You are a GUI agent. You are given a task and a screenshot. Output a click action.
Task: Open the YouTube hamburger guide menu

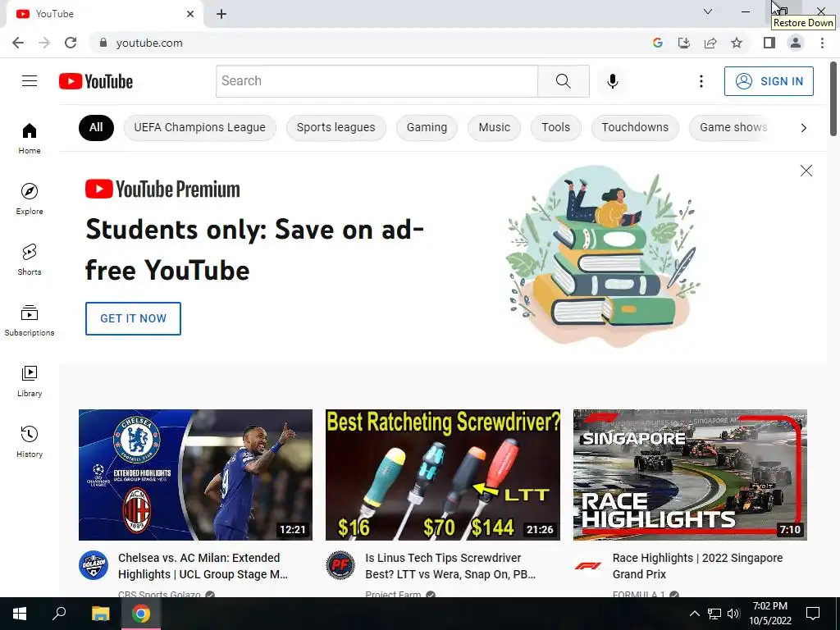click(x=30, y=81)
